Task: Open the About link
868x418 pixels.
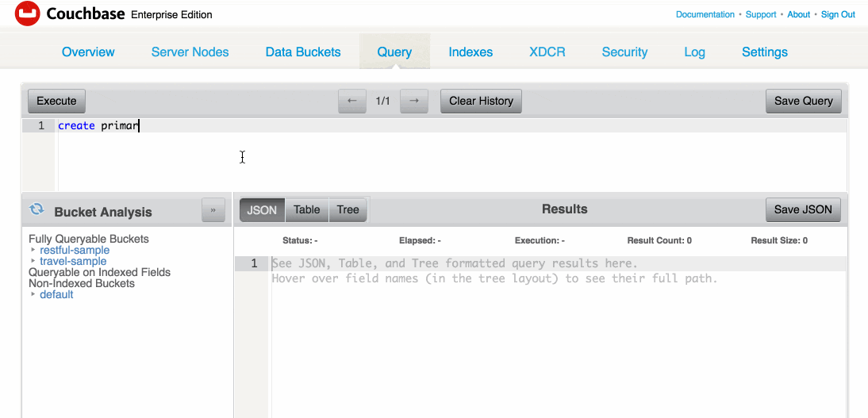Action: point(798,14)
